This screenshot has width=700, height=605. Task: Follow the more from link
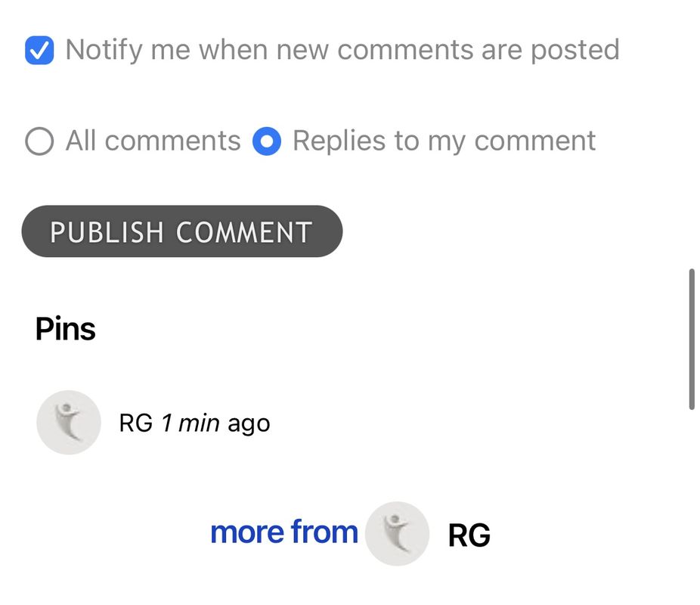point(284,532)
